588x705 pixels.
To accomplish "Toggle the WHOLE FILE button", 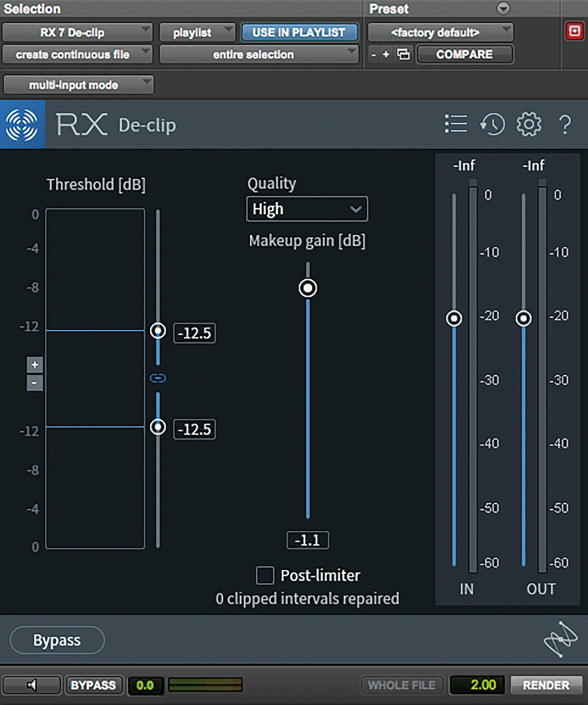I will click(402, 685).
